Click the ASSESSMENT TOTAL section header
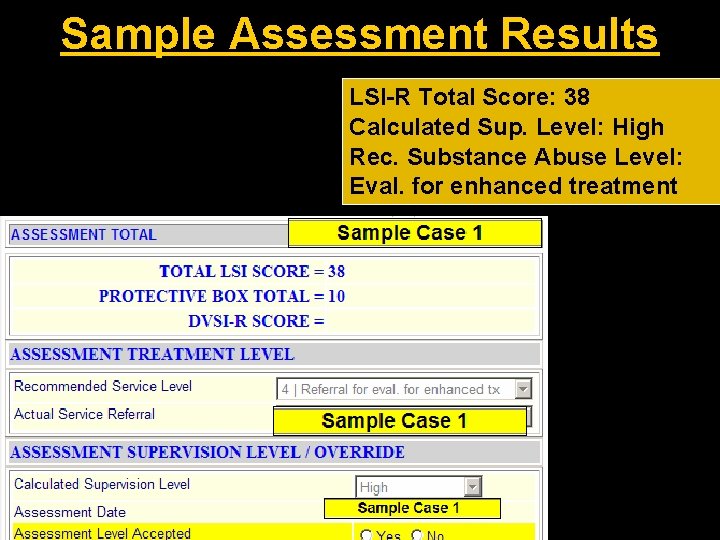 pyautogui.click(x=84, y=235)
